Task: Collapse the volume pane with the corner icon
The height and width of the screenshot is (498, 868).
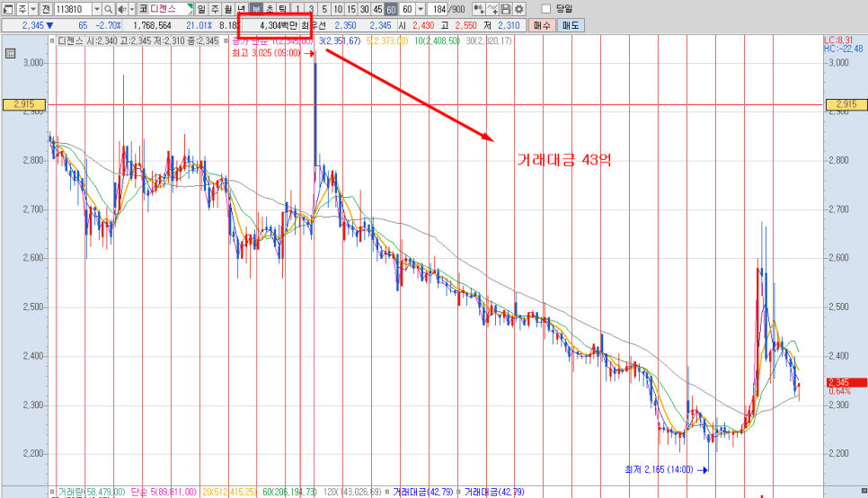Action: pyautogui.click(x=864, y=491)
